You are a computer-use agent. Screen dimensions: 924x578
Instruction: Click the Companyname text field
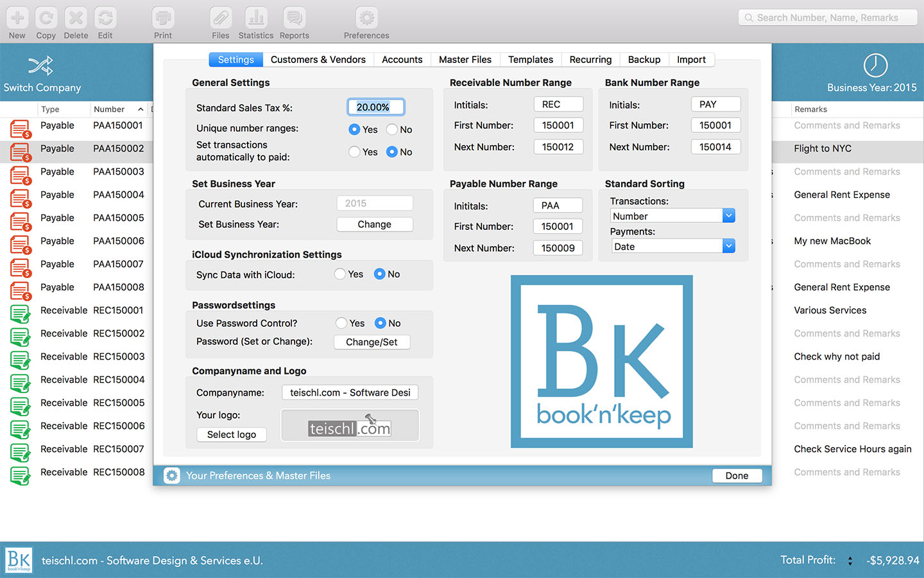[x=350, y=392]
